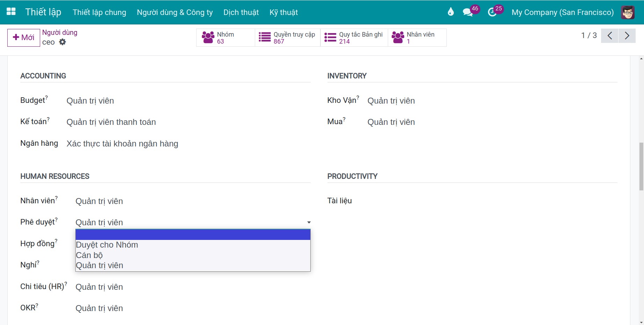Open the Kho Vận access dropdown
The image size is (644, 325).
(x=493, y=101)
